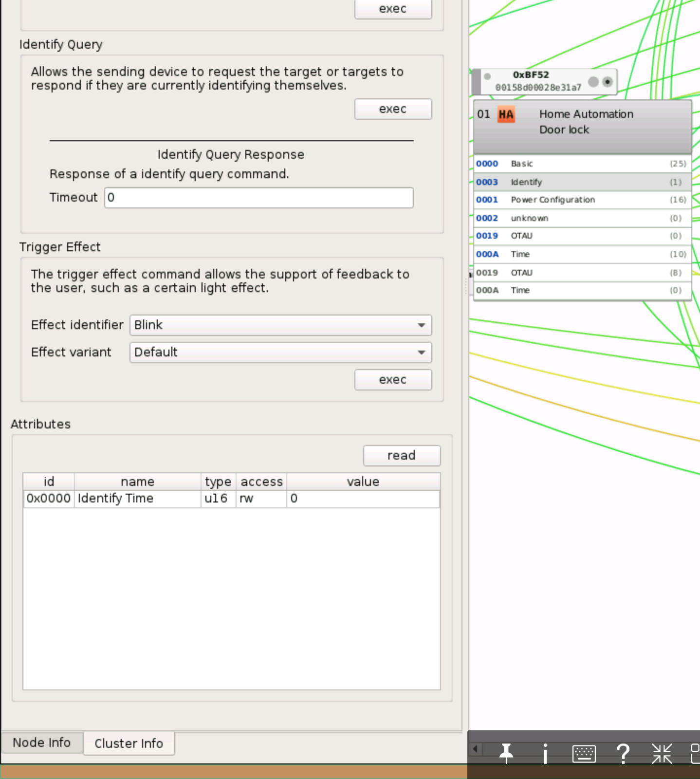700x779 pixels.
Task: Select the blue 0019 OTAU cluster with (0)
Action: (x=582, y=236)
